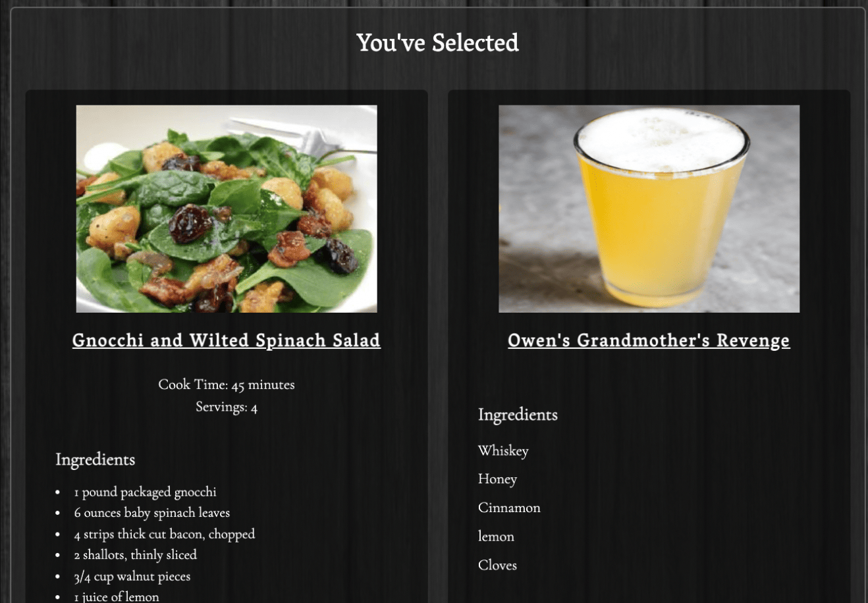
Task: Click the 4 strips thick cut bacon item
Action: coord(165,534)
